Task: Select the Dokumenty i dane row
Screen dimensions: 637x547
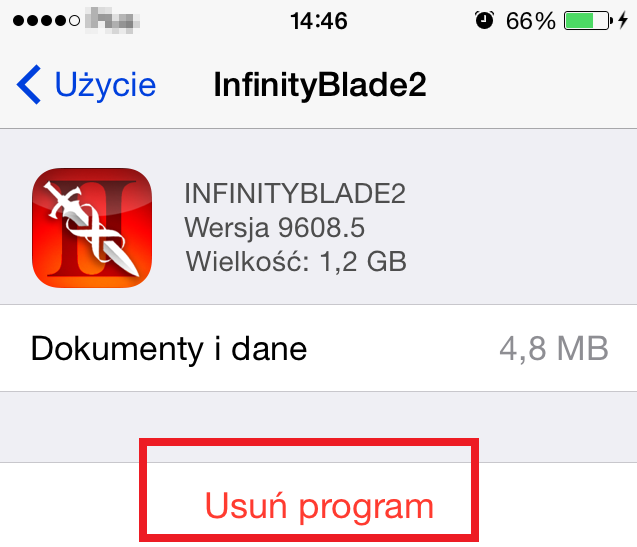Action: click(x=318, y=348)
